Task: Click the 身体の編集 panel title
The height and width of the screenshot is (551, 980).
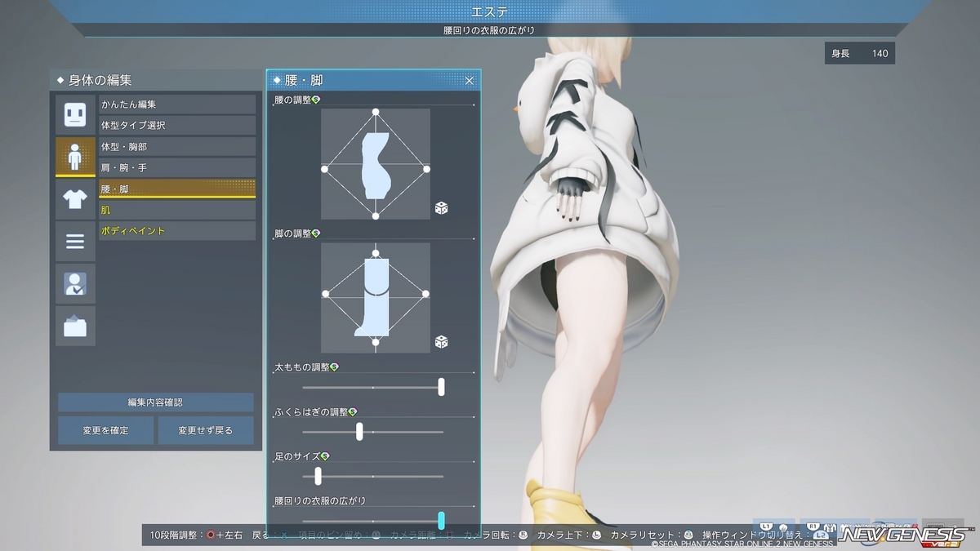Action: coord(100,80)
